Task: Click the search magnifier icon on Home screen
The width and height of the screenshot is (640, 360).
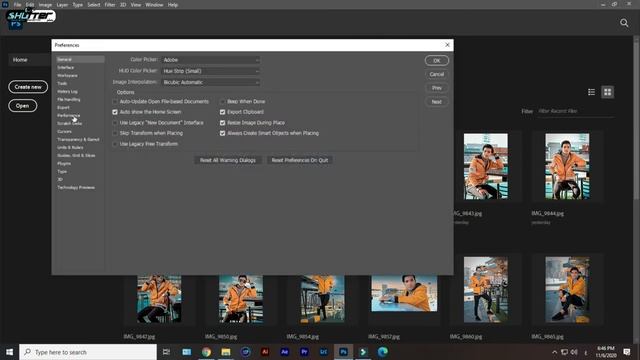Action: pyautogui.click(x=624, y=23)
